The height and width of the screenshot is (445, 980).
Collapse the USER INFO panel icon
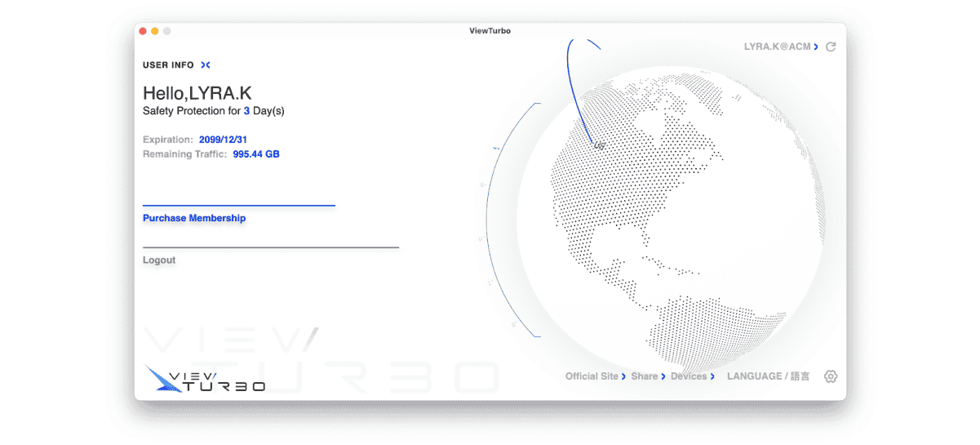[x=206, y=65]
